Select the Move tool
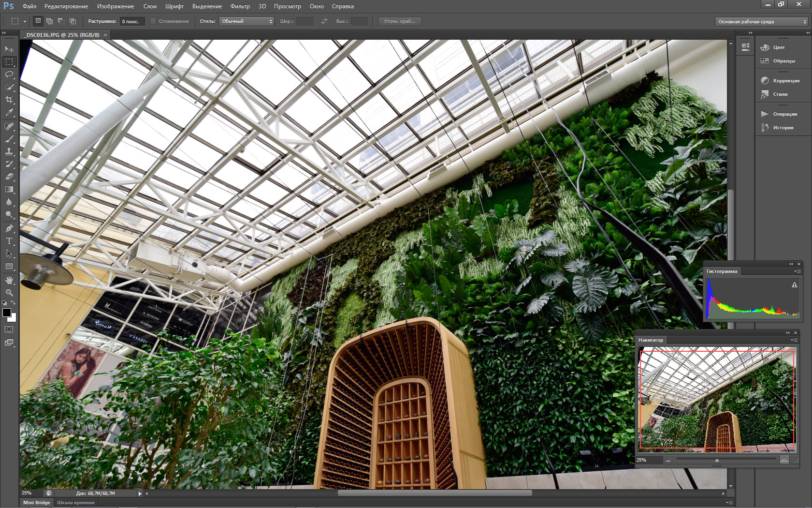 point(9,49)
